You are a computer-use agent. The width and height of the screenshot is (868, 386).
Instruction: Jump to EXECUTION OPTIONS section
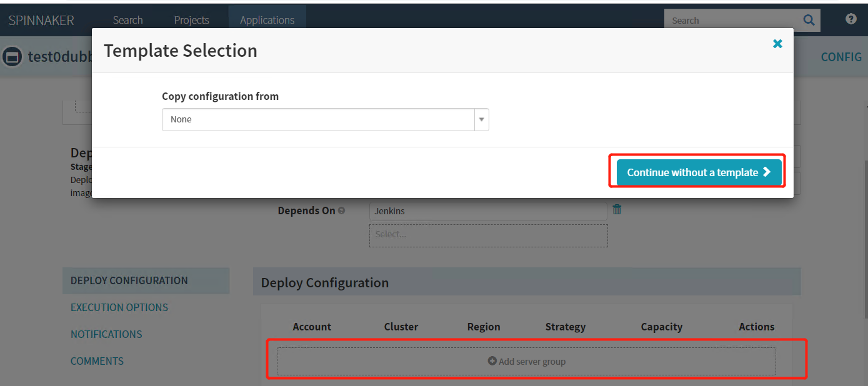[119, 307]
